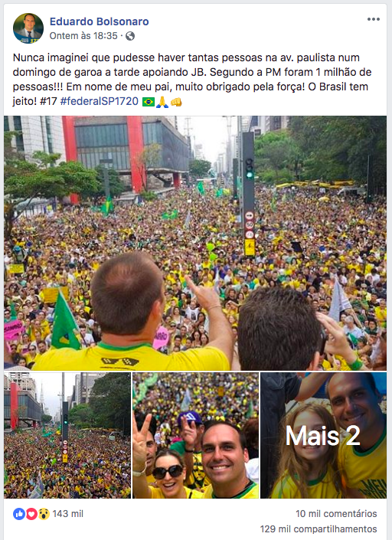Open the large crowd main photo
The width and height of the screenshot is (392, 540).
pyautogui.click(x=195, y=243)
